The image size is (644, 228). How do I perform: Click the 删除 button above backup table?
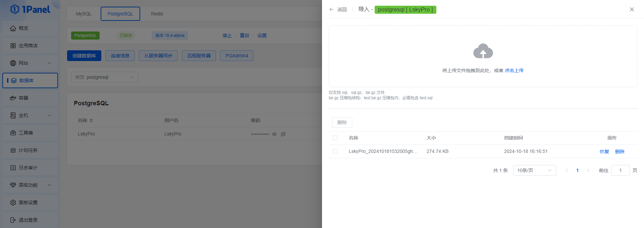click(342, 122)
